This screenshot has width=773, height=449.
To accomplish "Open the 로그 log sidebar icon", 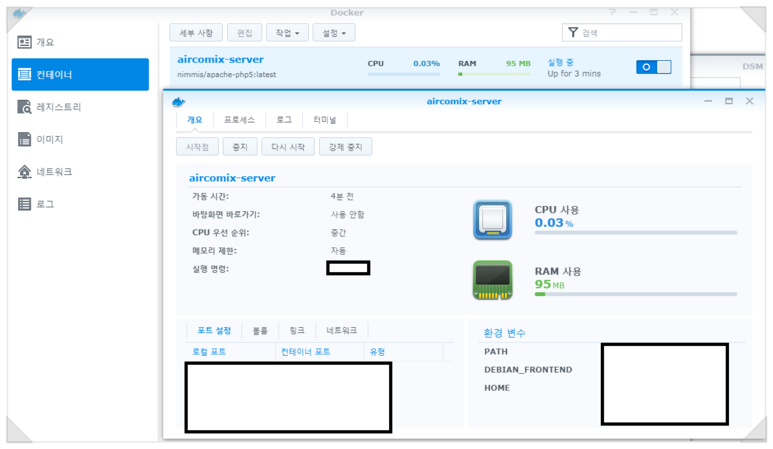I will (24, 204).
